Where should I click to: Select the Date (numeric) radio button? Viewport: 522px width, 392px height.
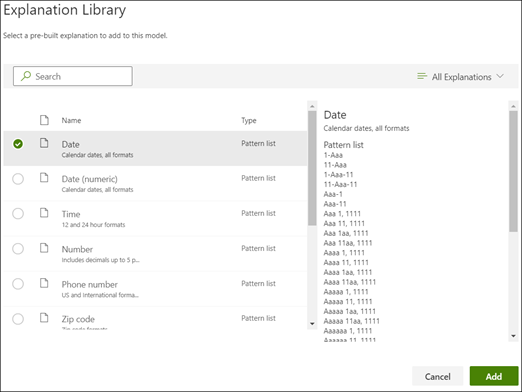click(18, 179)
